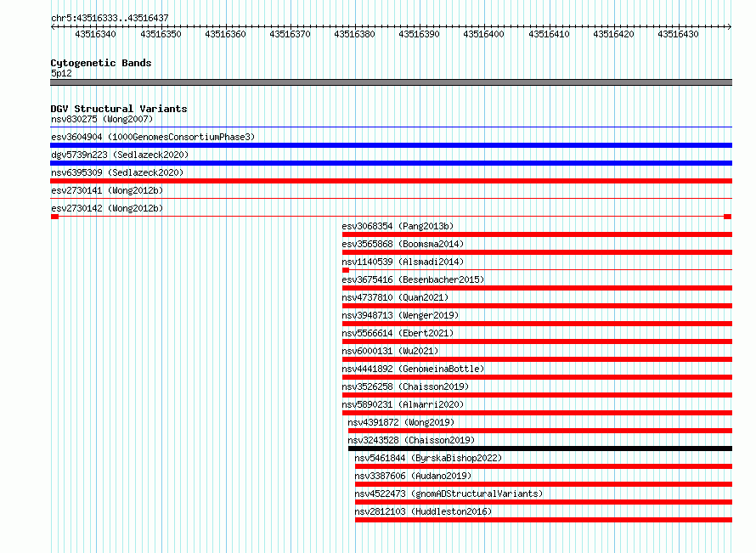Select dgv5739n223 (Sedlazeck2020) variant label
The width and height of the screenshot is (756, 553).
point(120,155)
